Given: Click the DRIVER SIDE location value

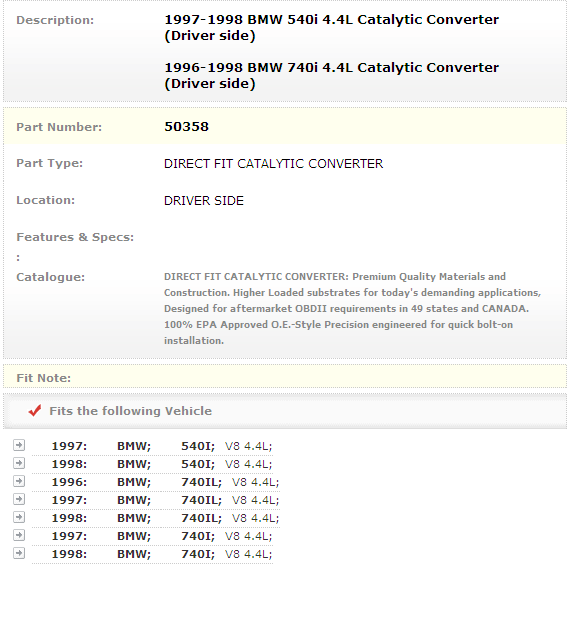Looking at the screenshot, I should click(204, 200).
